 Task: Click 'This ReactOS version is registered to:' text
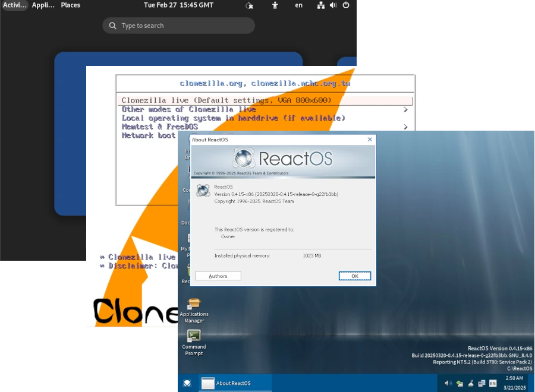pyautogui.click(x=254, y=230)
